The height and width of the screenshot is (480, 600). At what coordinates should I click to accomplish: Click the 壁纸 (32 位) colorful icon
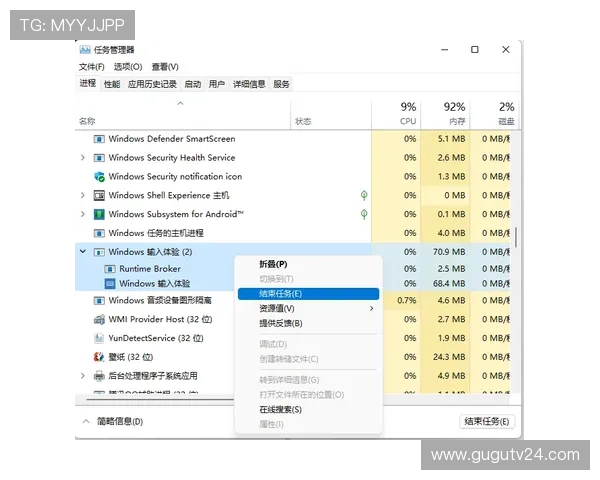pyautogui.click(x=99, y=357)
